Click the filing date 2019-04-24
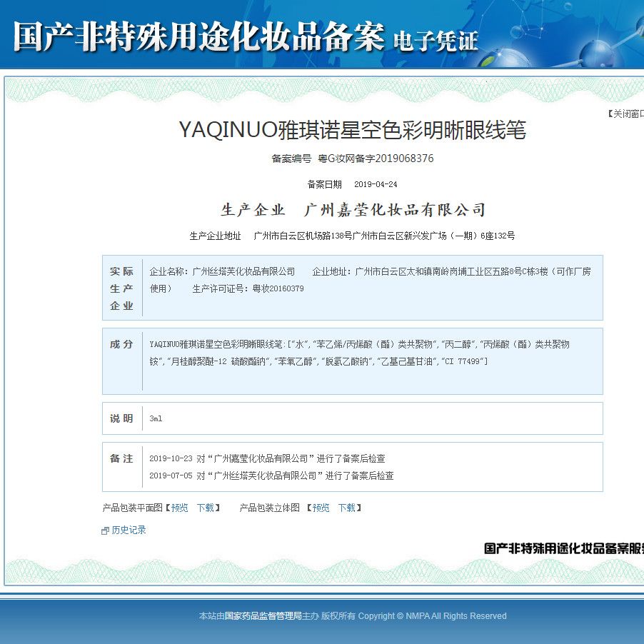The height and width of the screenshot is (644, 644). pyautogui.click(x=376, y=184)
